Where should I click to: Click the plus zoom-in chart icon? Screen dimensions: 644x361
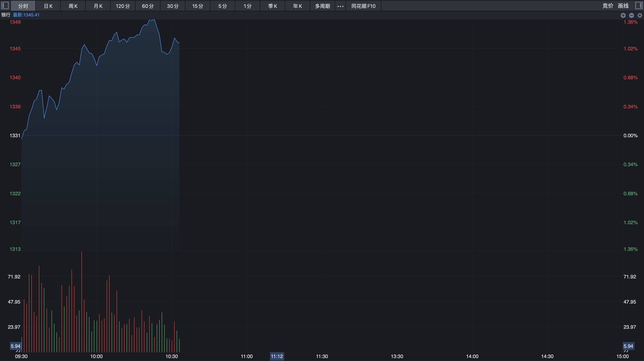point(623,16)
